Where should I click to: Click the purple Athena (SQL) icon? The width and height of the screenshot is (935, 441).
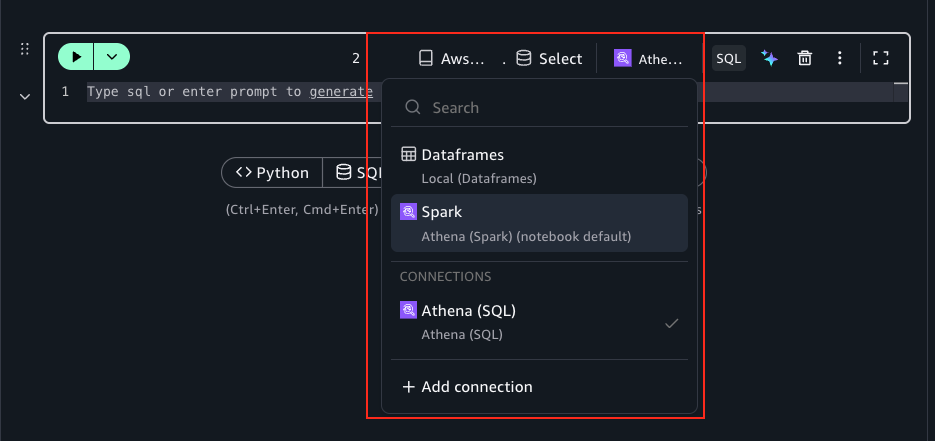pos(408,310)
